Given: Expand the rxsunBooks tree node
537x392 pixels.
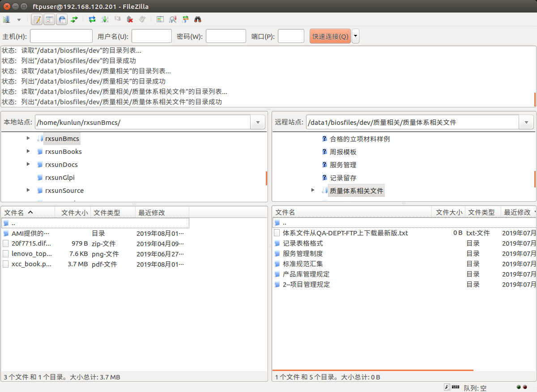Looking at the screenshot, I should (x=29, y=152).
